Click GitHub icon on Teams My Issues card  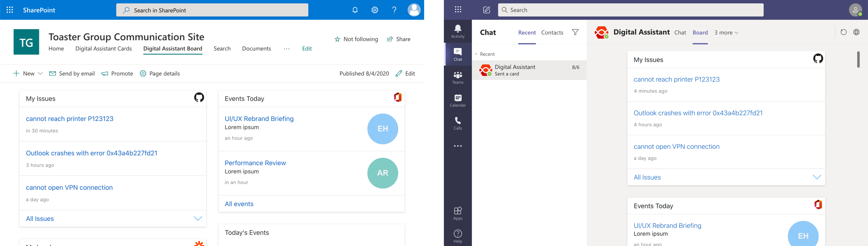pyautogui.click(x=818, y=58)
